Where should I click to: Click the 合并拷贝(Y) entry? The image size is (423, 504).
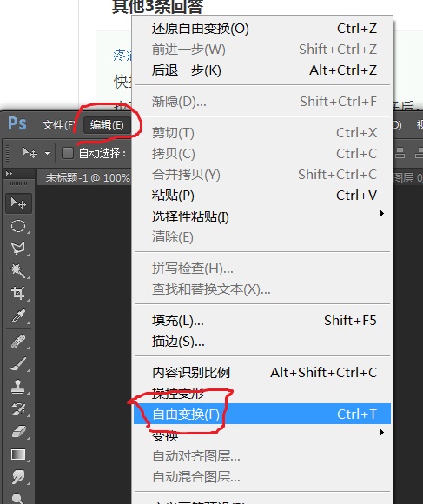[x=262, y=174]
